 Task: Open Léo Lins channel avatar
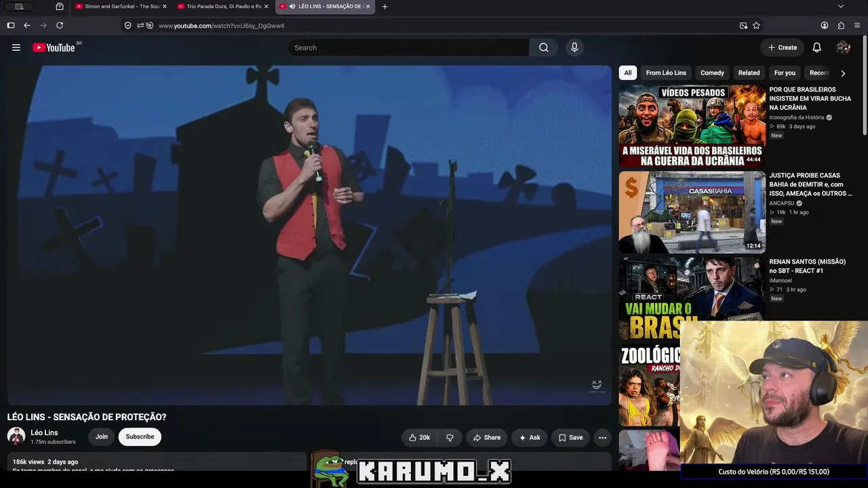(16, 436)
